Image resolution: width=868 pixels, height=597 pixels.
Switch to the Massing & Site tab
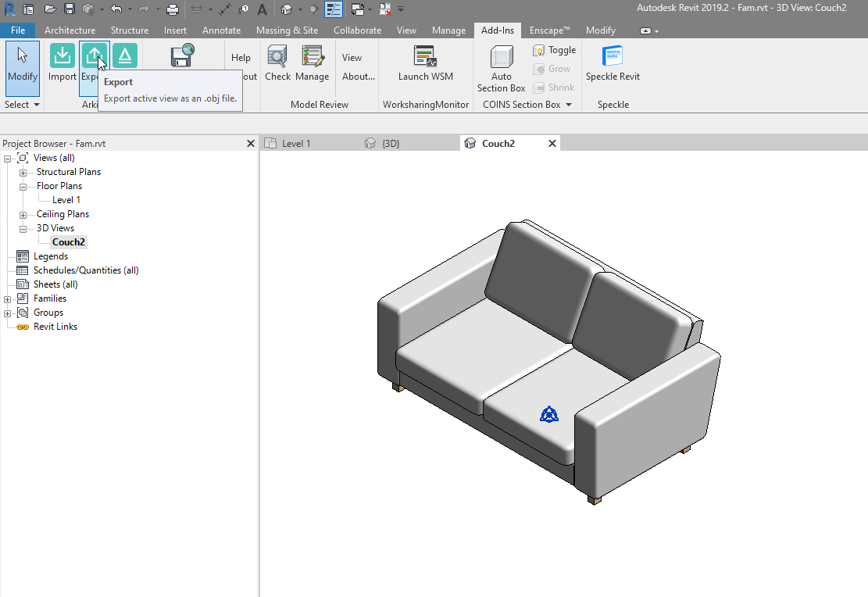[287, 30]
